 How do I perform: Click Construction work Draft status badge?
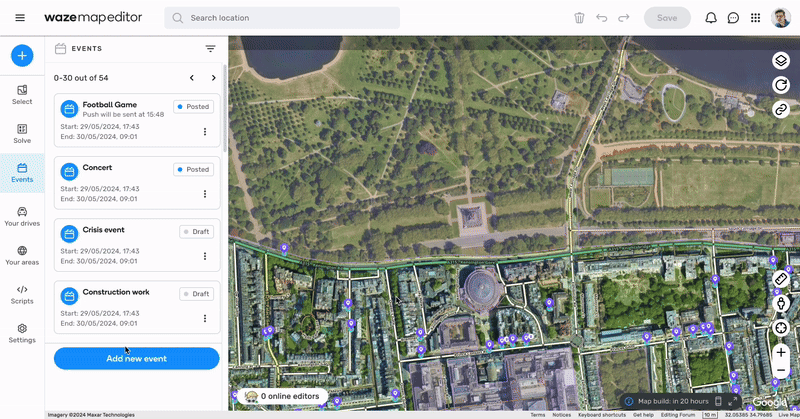pos(196,294)
